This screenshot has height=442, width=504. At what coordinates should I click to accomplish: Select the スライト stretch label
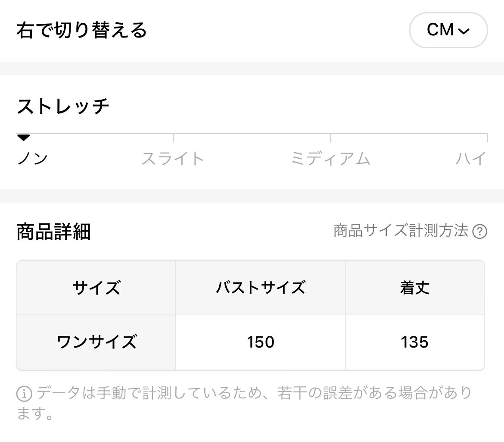tap(173, 159)
